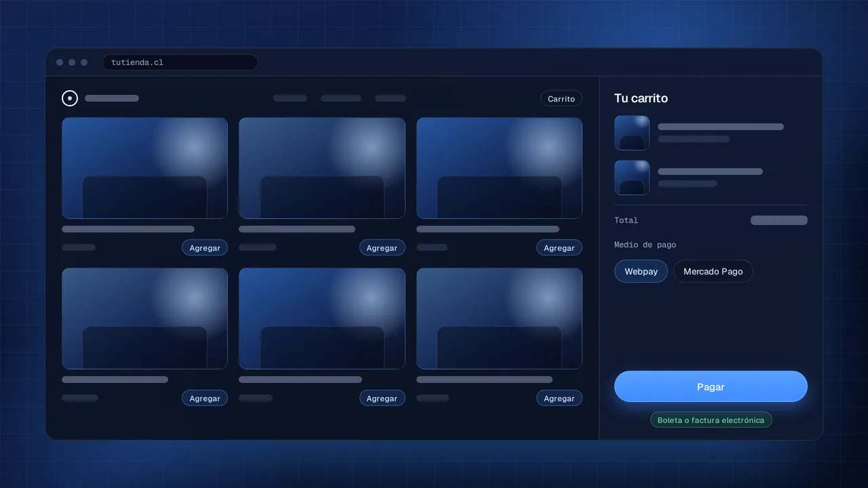Click the Tu carrito heading
Viewport: 868px width, 488px height.
pos(641,98)
